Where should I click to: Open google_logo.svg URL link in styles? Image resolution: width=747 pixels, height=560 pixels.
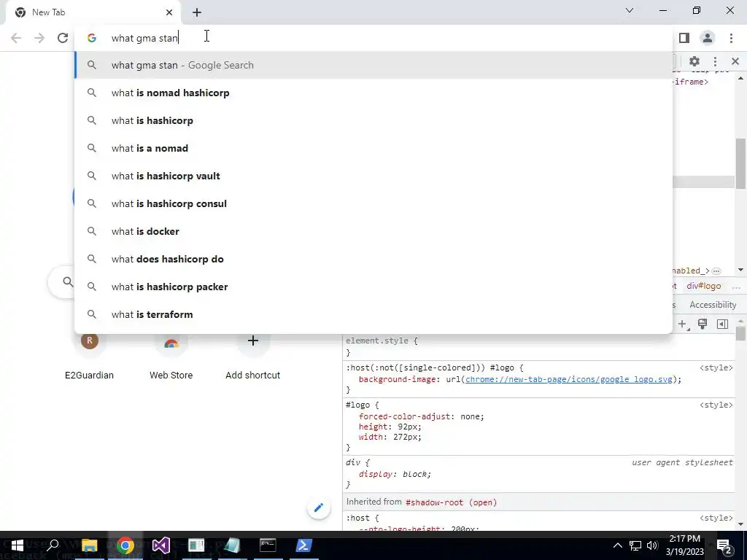point(569,379)
